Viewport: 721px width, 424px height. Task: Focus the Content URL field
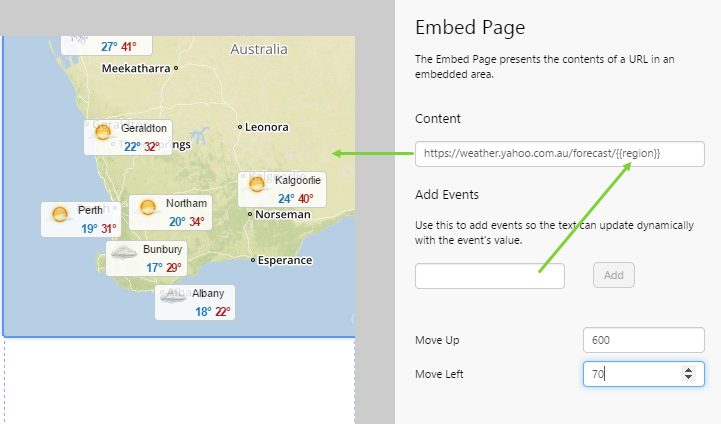[x=559, y=154]
